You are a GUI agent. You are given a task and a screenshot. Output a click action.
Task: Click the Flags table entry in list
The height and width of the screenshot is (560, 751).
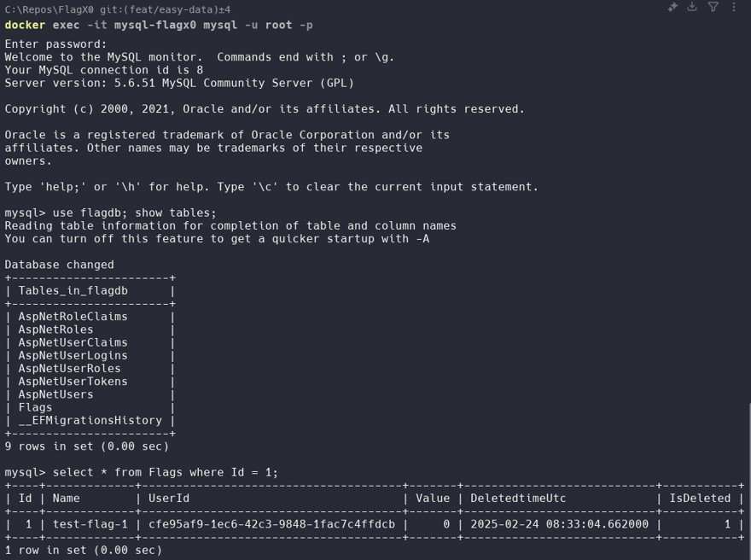(x=35, y=407)
